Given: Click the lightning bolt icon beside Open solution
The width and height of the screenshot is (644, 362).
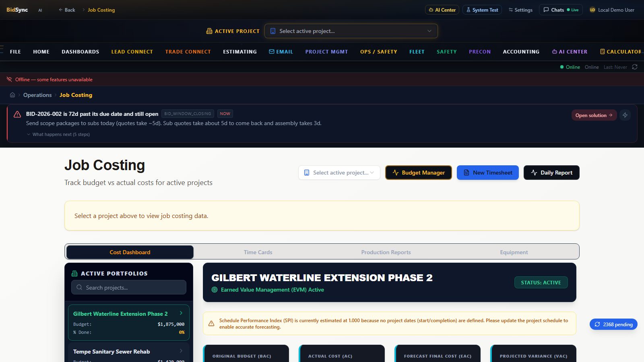Looking at the screenshot, I should pyautogui.click(x=625, y=115).
